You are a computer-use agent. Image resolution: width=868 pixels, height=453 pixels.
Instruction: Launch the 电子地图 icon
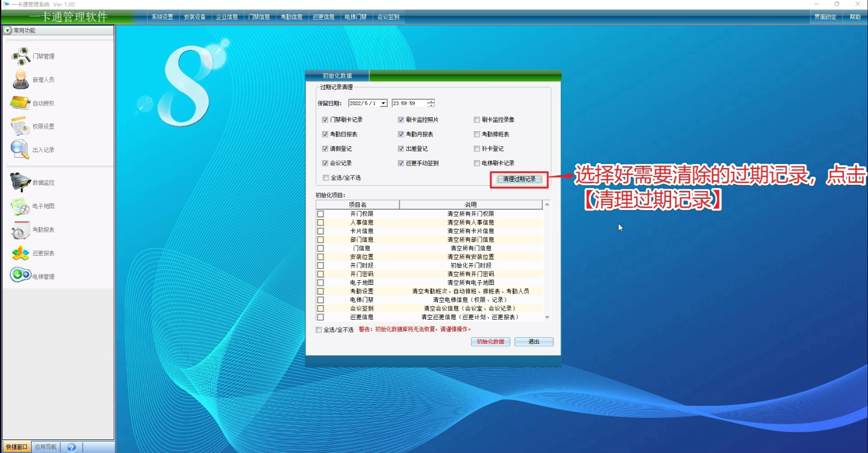21,206
